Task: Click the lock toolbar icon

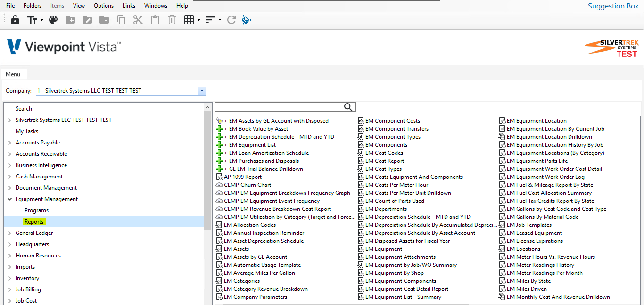Action: coord(15,20)
